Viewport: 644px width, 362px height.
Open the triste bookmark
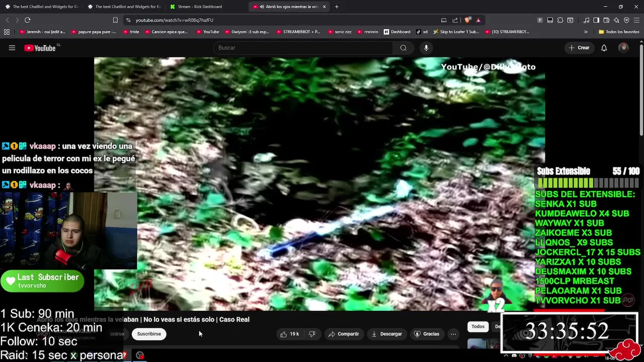coord(131,32)
